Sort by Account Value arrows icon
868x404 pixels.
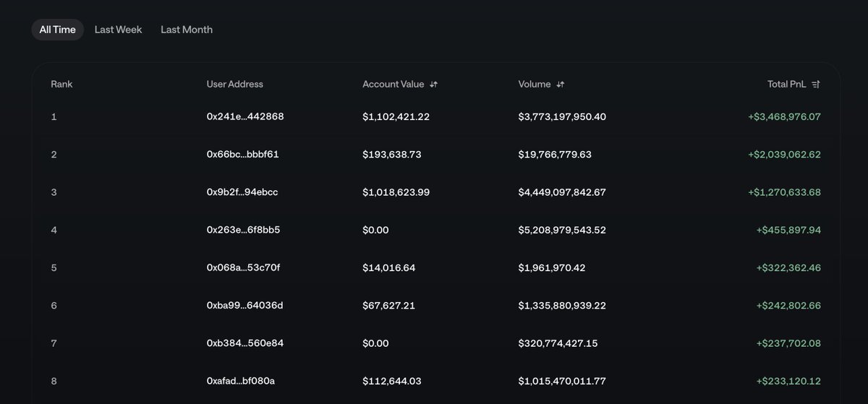(433, 85)
